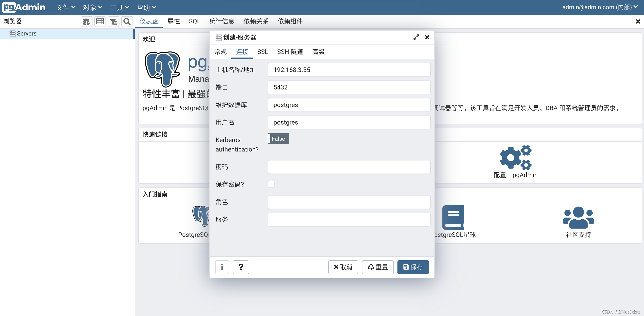Switch to the SSL tab in dialog
Screen dimensions: 644x316
(x=262, y=52)
